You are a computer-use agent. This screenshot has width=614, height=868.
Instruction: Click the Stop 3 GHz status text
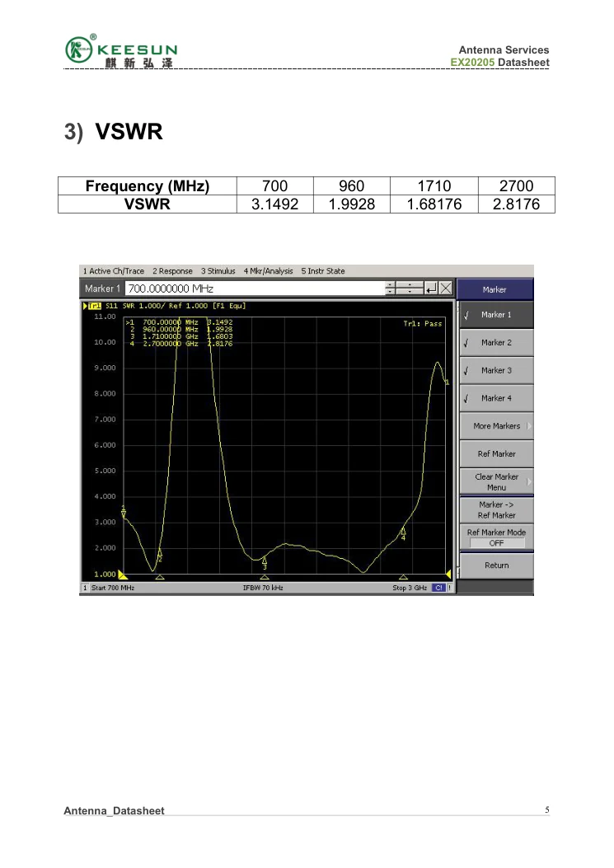point(410,588)
